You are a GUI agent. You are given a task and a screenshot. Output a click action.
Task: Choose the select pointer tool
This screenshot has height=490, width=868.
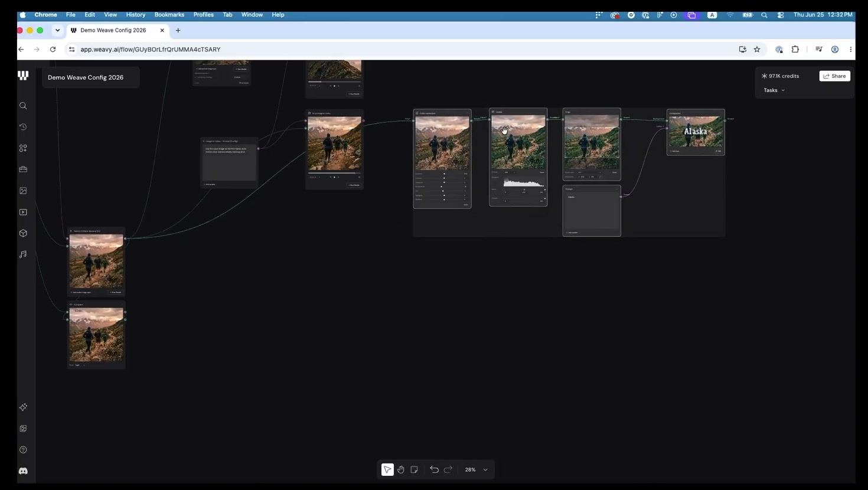pyautogui.click(x=387, y=469)
